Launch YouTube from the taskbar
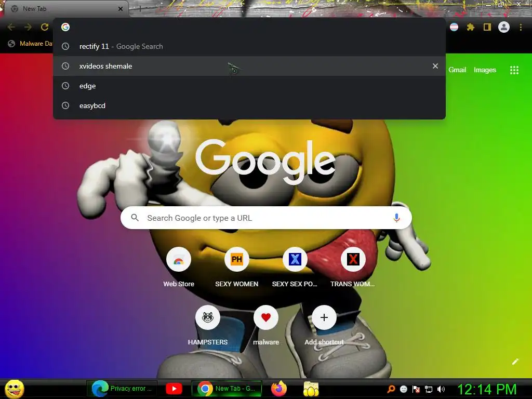 [174, 389]
